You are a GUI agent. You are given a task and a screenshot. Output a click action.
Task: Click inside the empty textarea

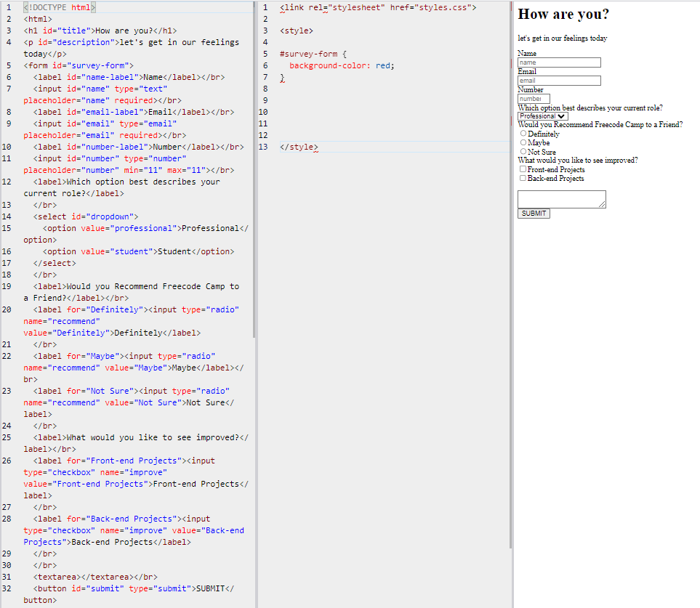tap(562, 199)
